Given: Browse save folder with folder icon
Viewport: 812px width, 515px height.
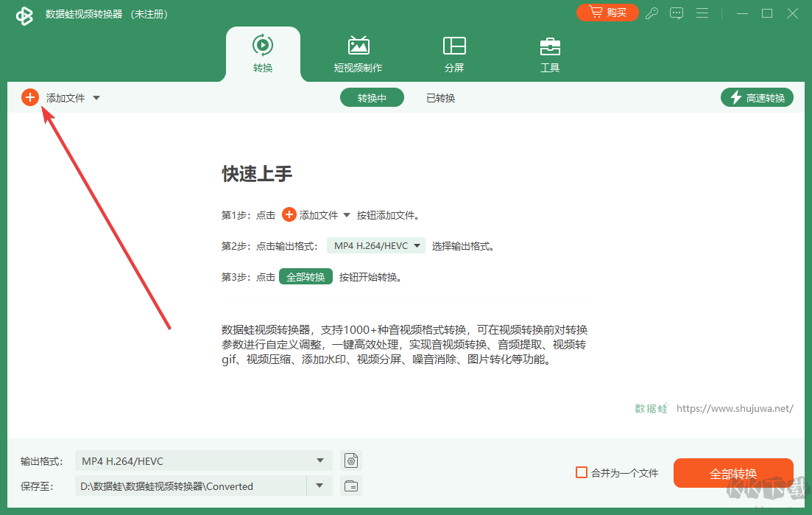Looking at the screenshot, I should coord(351,486).
